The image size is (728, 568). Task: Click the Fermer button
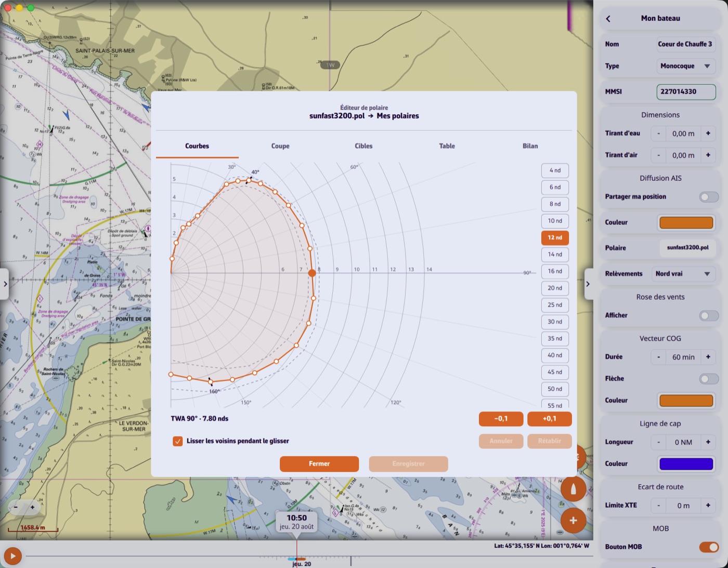(319, 464)
